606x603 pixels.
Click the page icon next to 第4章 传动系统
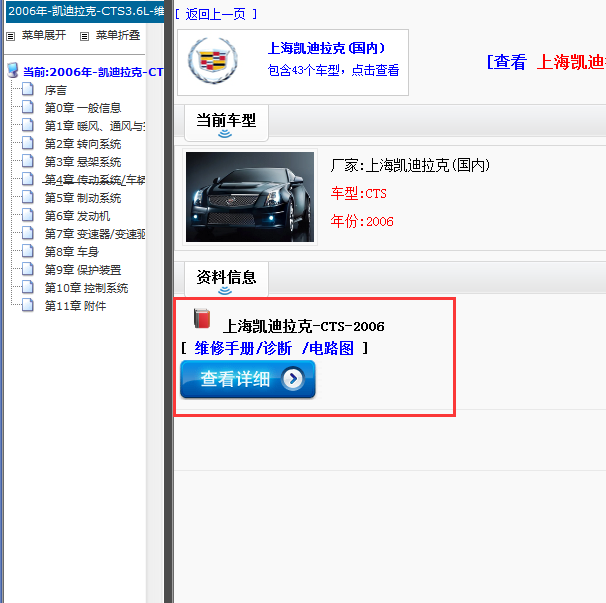[27, 179]
